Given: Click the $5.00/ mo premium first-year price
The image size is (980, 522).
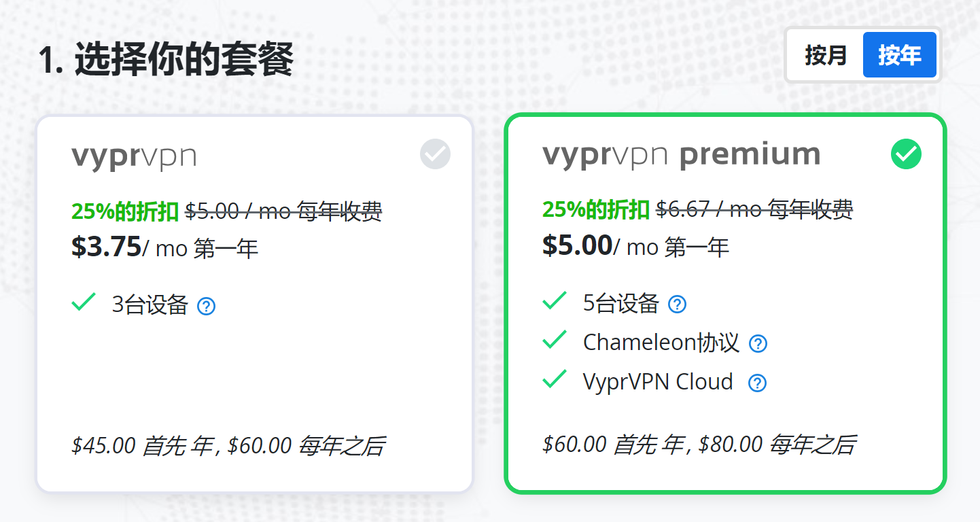Looking at the screenshot, I should [635, 246].
